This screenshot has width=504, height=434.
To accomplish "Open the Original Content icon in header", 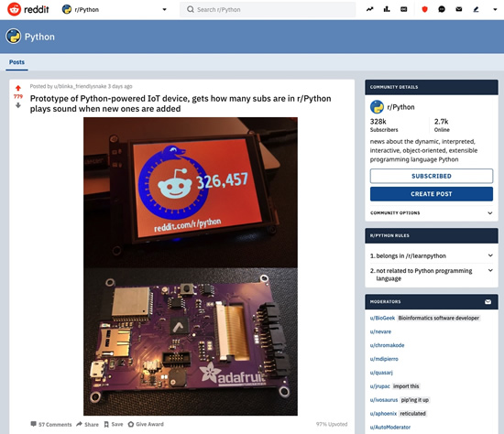I will 404,9.
